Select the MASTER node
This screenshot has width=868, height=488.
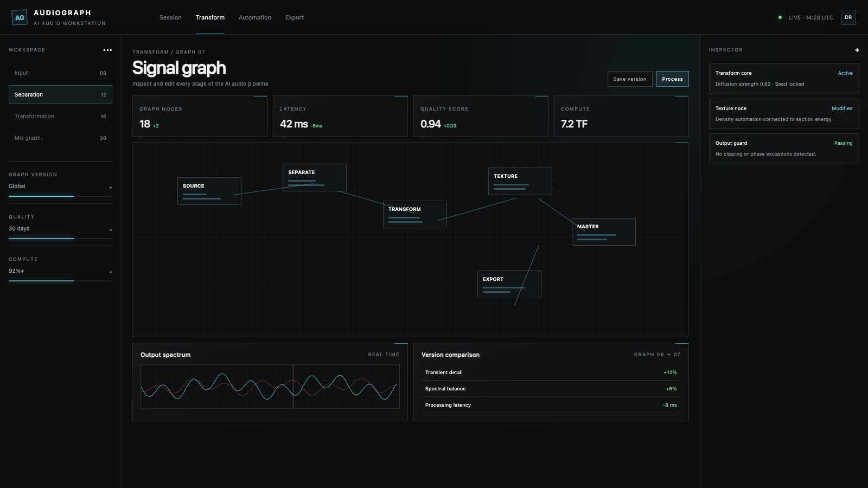[x=604, y=232]
